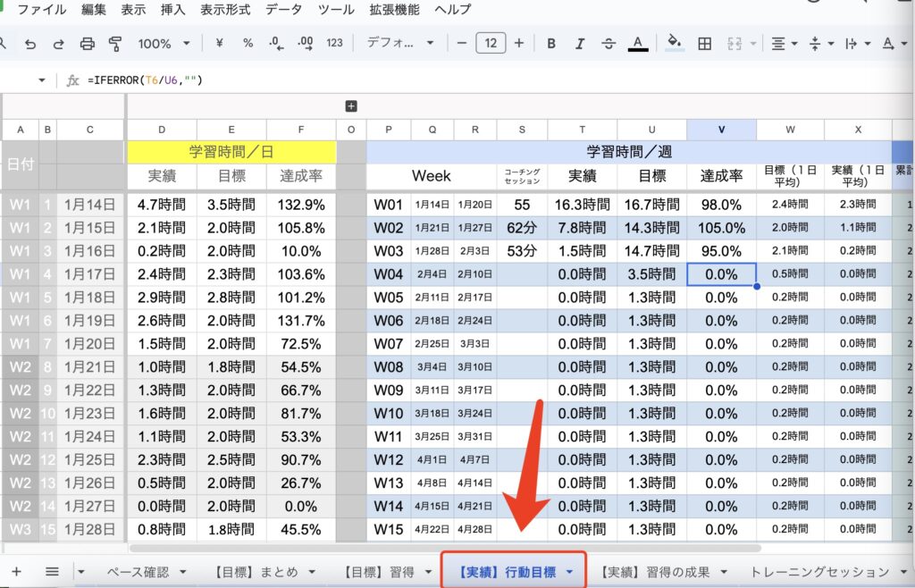Screen dimensions: 915x588
Task: Open the 100% zoom dropdown
Action: [x=164, y=44]
